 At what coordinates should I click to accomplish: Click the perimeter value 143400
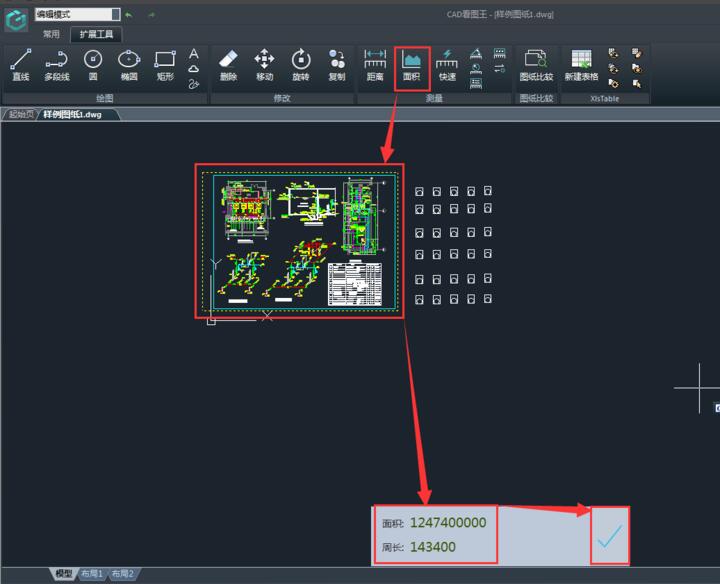[433, 547]
